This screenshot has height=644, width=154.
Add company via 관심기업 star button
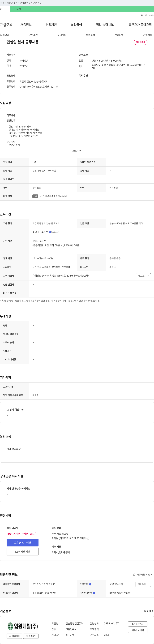click(x=14, y=636)
